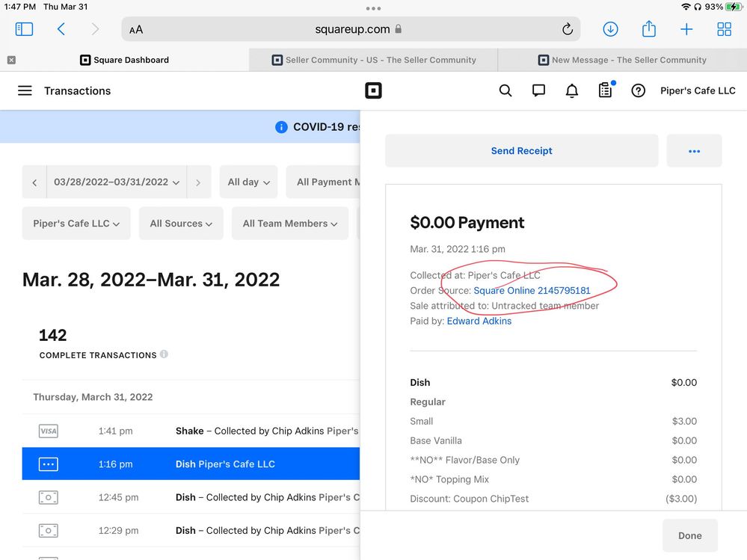The height and width of the screenshot is (560, 747).
Task: Open the setup checklist clipboard icon
Action: click(x=606, y=90)
